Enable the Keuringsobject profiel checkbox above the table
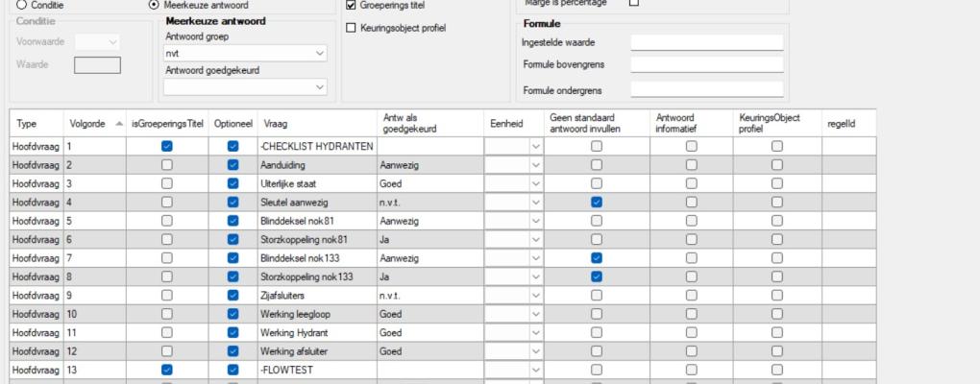This screenshot has width=980, height=384. click(x=352, y=28)
